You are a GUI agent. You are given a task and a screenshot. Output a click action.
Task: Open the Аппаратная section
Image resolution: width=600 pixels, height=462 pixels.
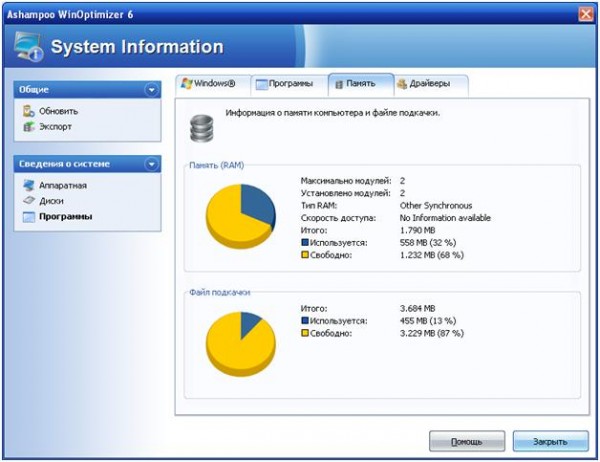point(63,186)
